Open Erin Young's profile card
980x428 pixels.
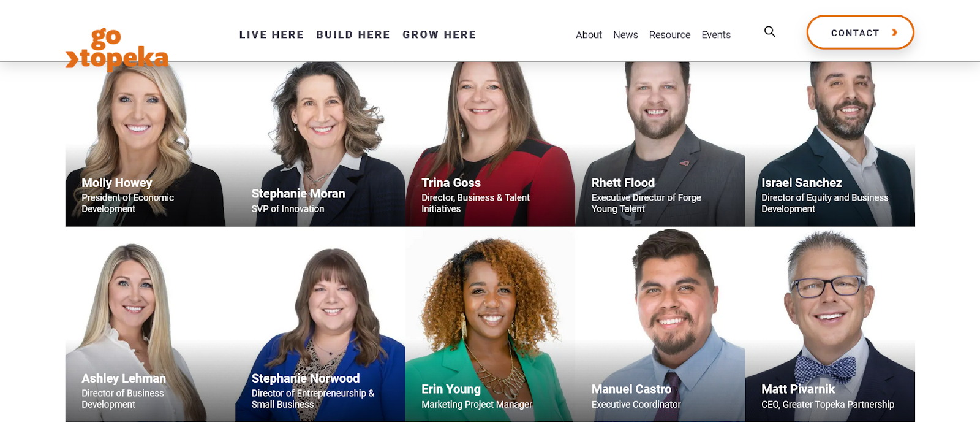click(490, 326)
